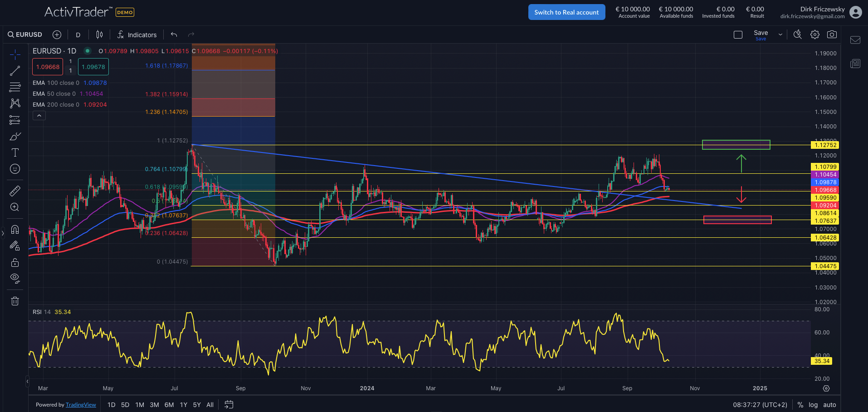Take a chart snapshot with the camera icon
Screen dimensions: 868x412
pyautogui.click(x=832, y=34)
